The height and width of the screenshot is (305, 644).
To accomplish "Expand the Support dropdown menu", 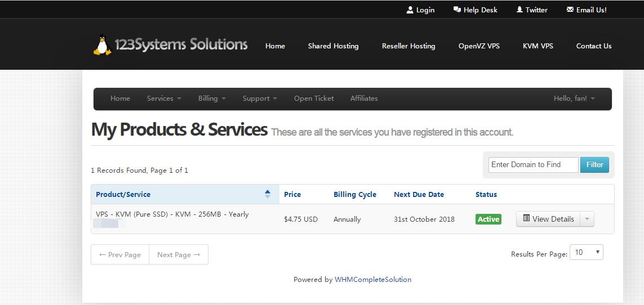I will pyautogui.click(x=260, y=98).
